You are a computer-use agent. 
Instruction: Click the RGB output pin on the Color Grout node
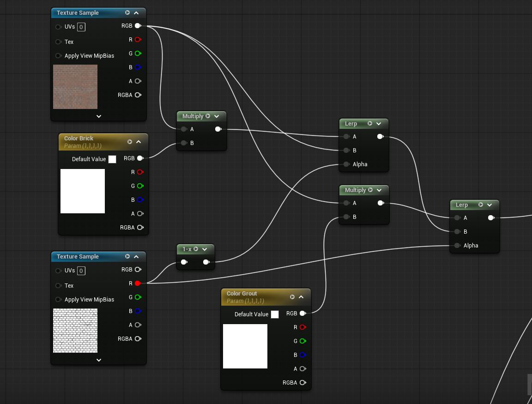(x=302, y=313)
